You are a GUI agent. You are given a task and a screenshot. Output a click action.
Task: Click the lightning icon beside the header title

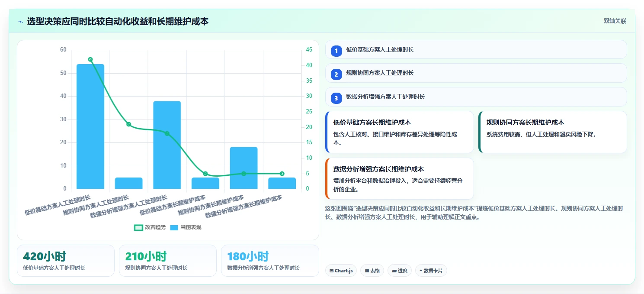(20, 21)
